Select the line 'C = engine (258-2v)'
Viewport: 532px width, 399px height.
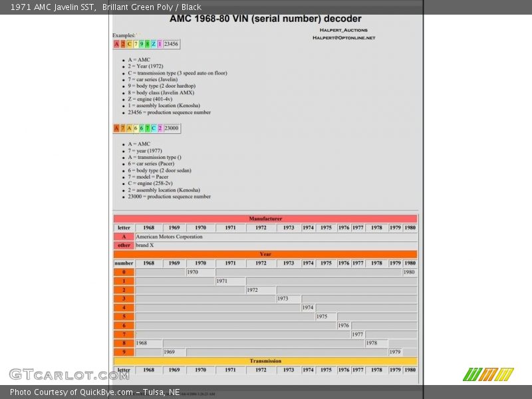pos(150,184)
